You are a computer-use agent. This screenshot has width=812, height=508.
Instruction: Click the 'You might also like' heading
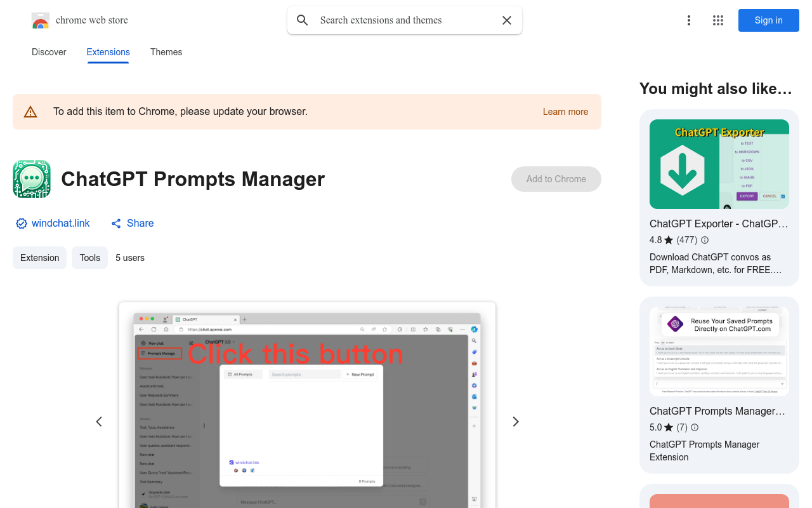[716, 89]
